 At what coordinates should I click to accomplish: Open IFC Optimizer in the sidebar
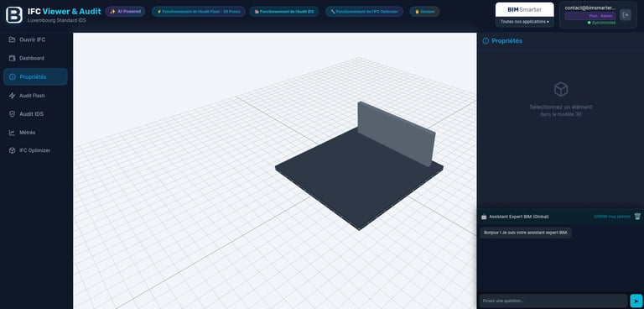point(35,150)
